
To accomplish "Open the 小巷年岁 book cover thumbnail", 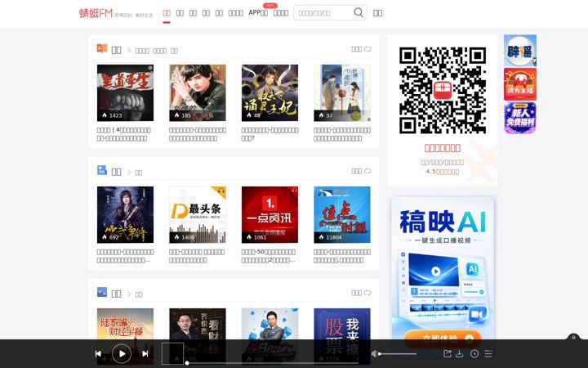I will point(342,92).
